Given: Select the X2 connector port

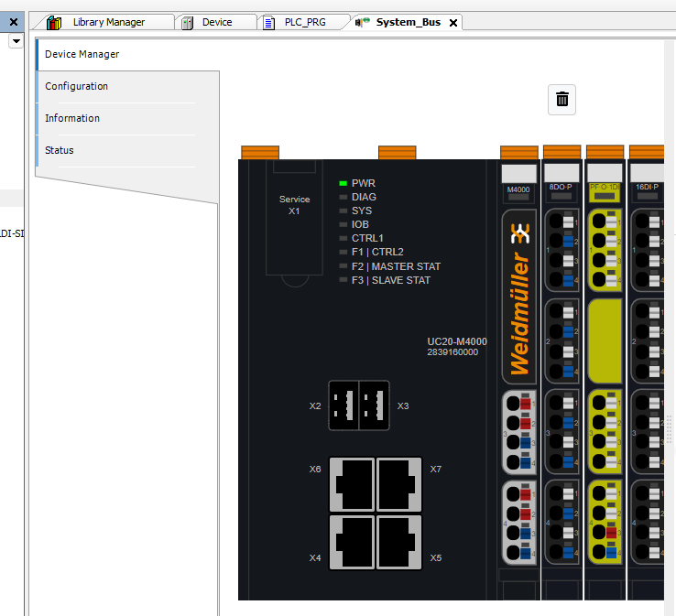Looking at the screenshot, I should coord(343,405).
